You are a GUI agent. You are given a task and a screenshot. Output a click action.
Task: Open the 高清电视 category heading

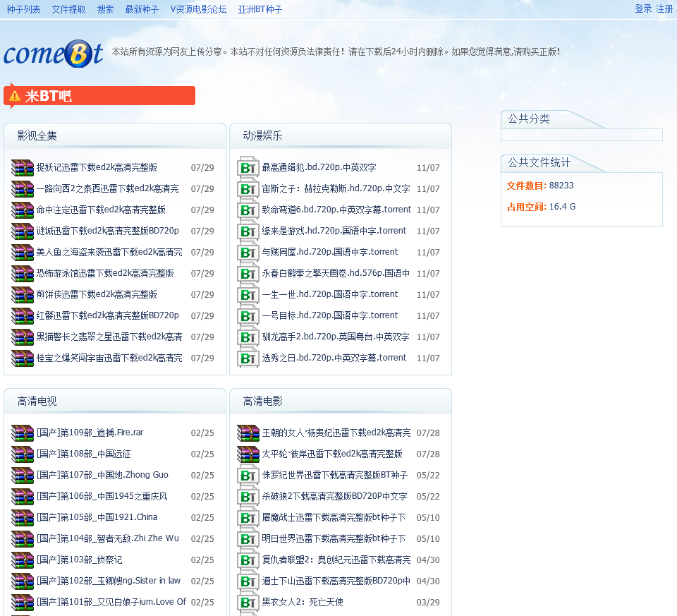pyautogui.click(x=37, y=401)
